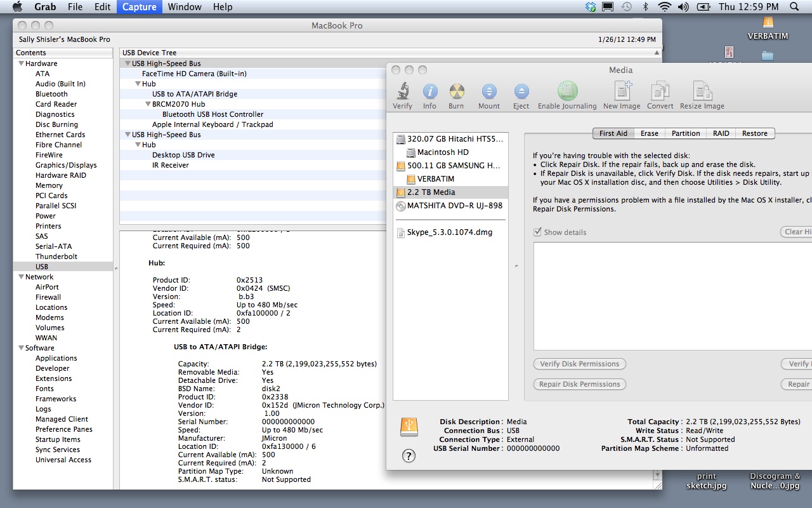
Task: Click the Convert toolbar icon
Action: [660, 91]
